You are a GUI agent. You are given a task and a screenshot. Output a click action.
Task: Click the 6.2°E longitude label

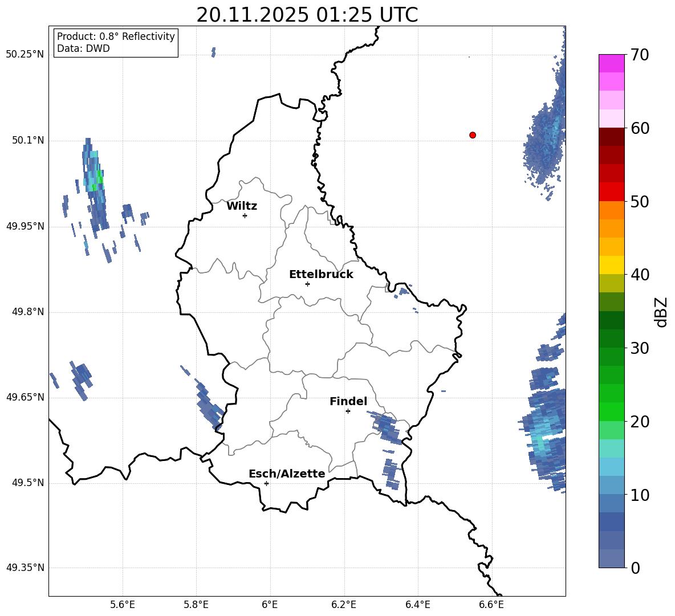pos(344,605)
